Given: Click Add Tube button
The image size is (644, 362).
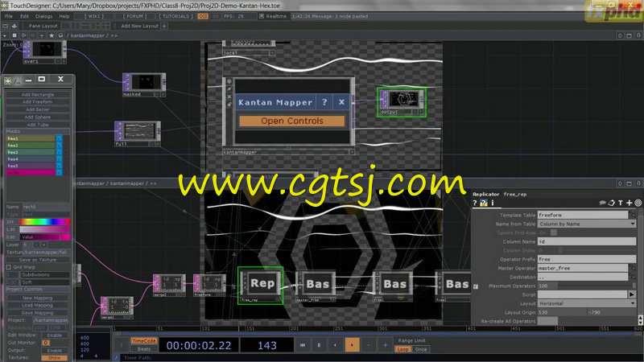Looking at the screenshot, I should point(38,125).
